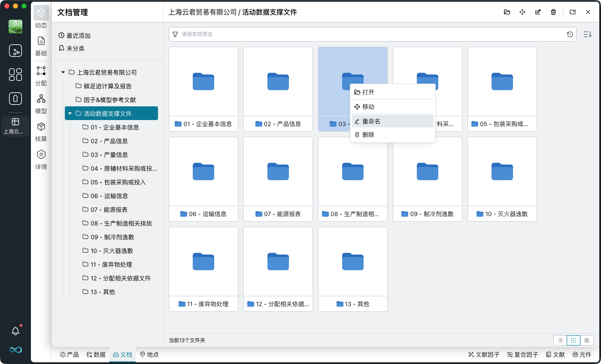The image size is (601, 364).
Task: Open the sort order dropdown
Action: (588, 34)
